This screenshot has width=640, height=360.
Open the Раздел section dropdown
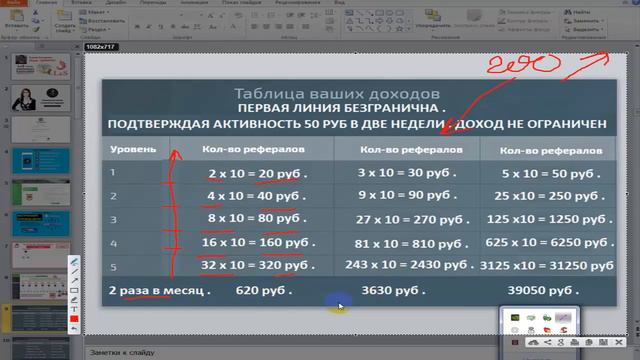tap(96, 29)
